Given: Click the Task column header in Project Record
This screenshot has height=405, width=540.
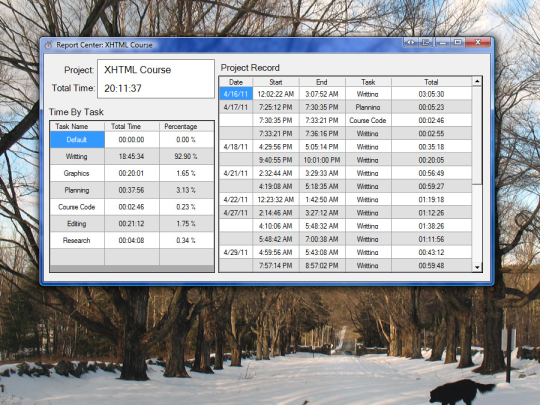Looking at the screenshot, I should (x=368, y=82).
